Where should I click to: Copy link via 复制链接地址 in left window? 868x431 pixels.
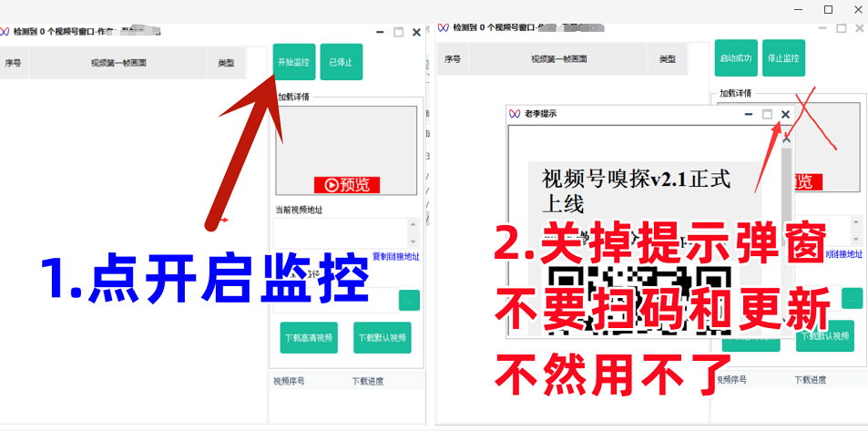click(x=396, y=256)
